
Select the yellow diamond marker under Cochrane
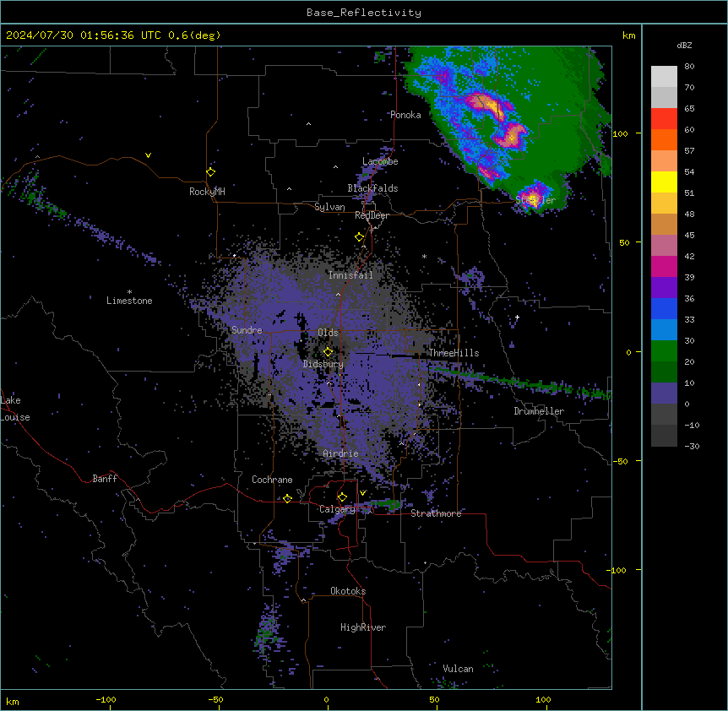[287, 498]
